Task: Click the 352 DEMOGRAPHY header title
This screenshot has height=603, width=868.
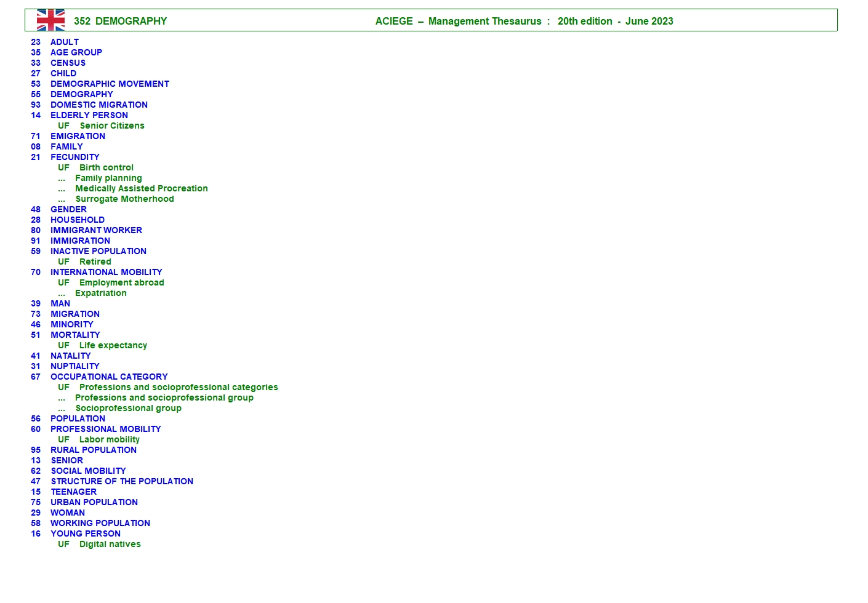Action: 121,21
